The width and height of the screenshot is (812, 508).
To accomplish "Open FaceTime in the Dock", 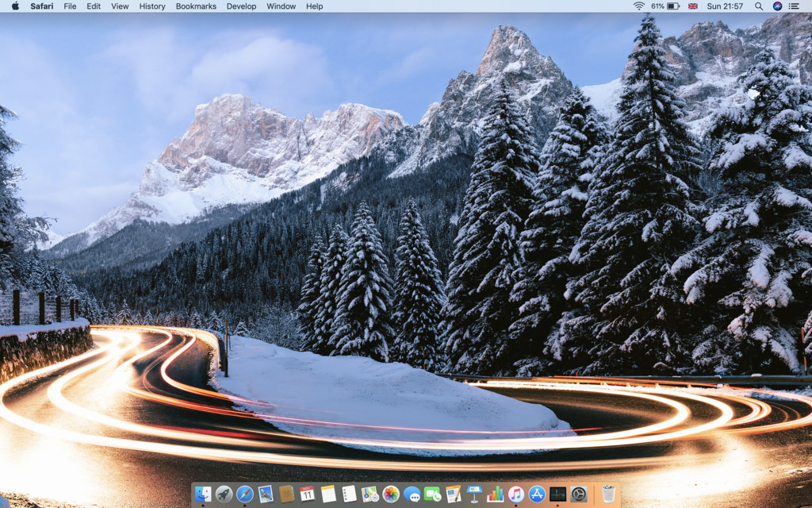I will point(432,494).
